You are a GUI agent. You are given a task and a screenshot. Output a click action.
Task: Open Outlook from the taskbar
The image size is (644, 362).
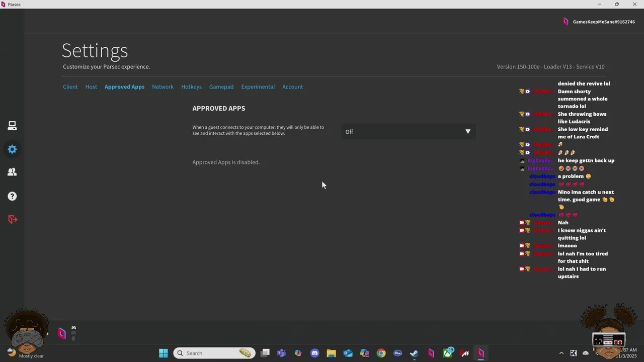(348, 353)
